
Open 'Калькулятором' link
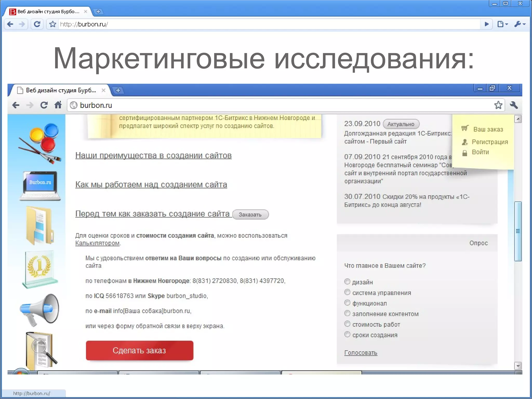coord(97,243)
